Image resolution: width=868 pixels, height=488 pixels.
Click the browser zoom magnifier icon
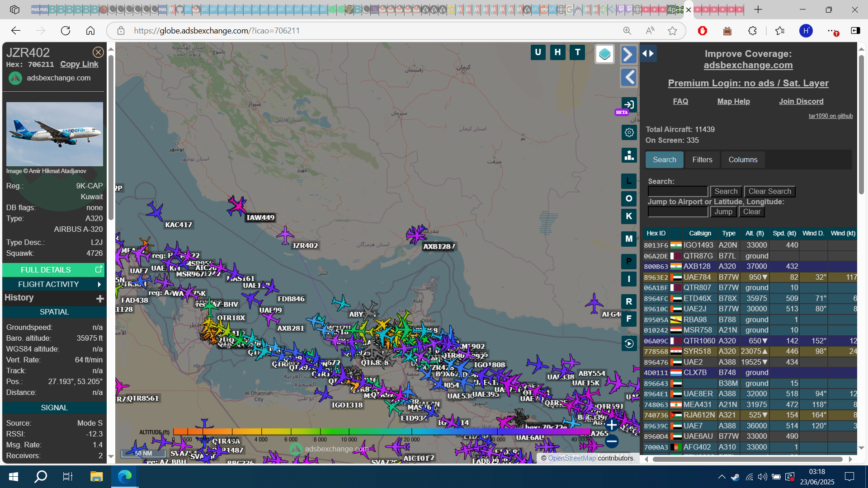(x=627, y=31)
